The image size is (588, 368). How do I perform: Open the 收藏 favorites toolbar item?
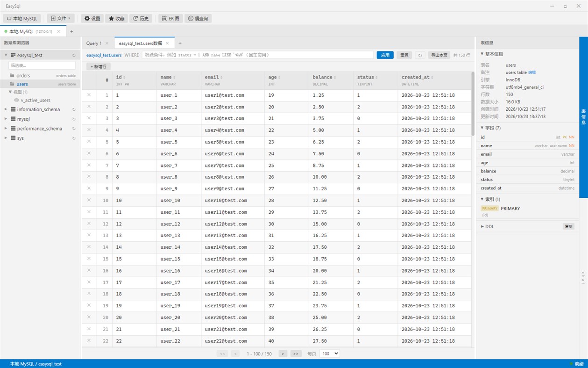pos(116,18)
